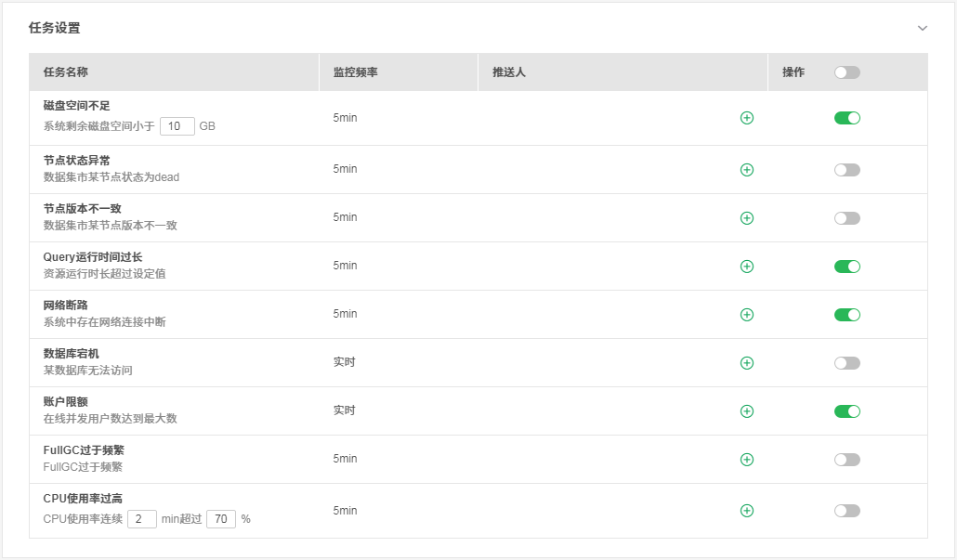Turn on the CPU使用率过高 switch
Screen dimensions: 957x560
click(x=846, y=511)
